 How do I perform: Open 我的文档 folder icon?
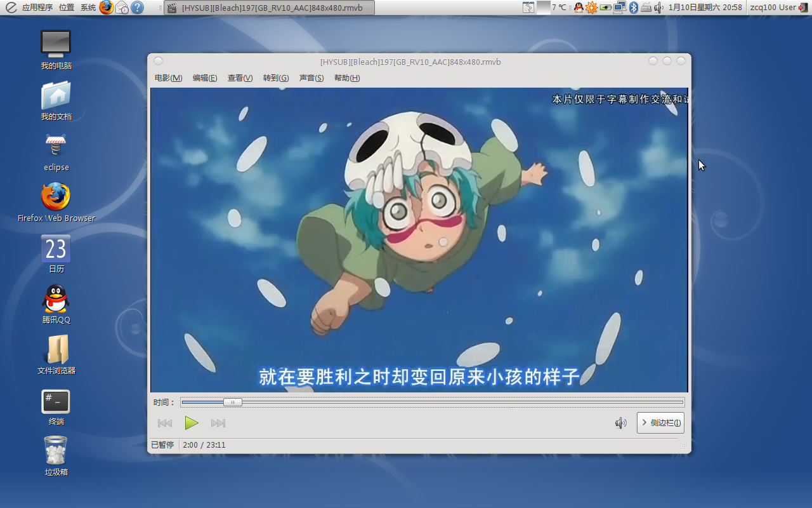coord(56,101)
